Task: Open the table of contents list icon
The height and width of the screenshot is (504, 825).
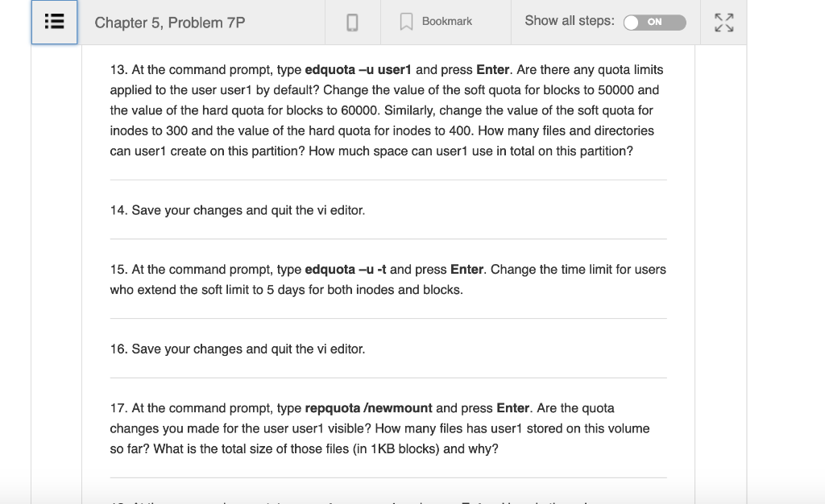Action: point(54,22)
